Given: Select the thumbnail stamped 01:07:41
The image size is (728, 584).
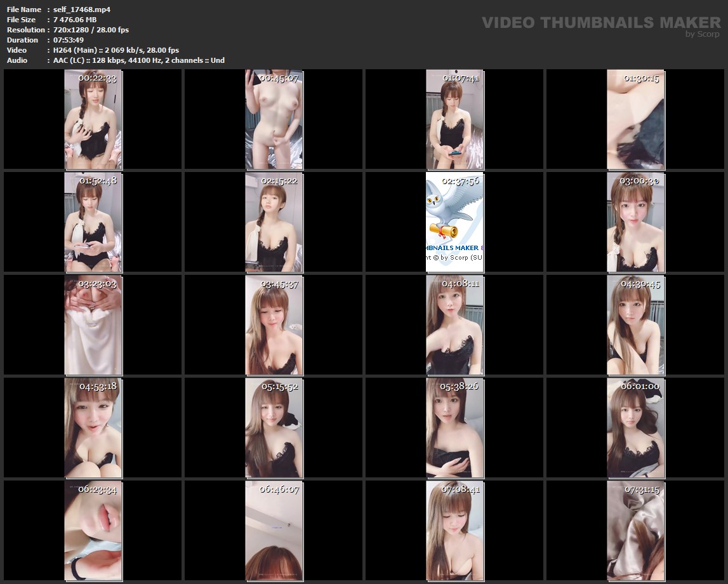Looking at the screenshot, I should coord(454,119).
